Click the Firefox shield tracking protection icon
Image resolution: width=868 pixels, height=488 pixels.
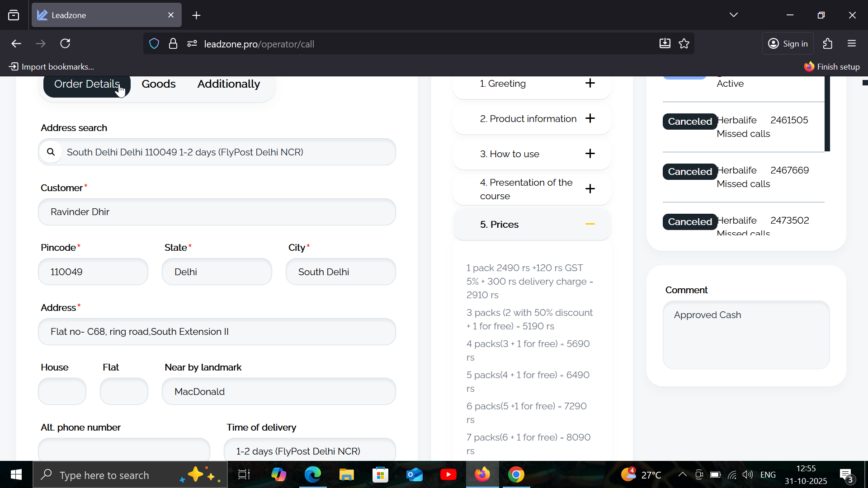(x=154, y=44)
